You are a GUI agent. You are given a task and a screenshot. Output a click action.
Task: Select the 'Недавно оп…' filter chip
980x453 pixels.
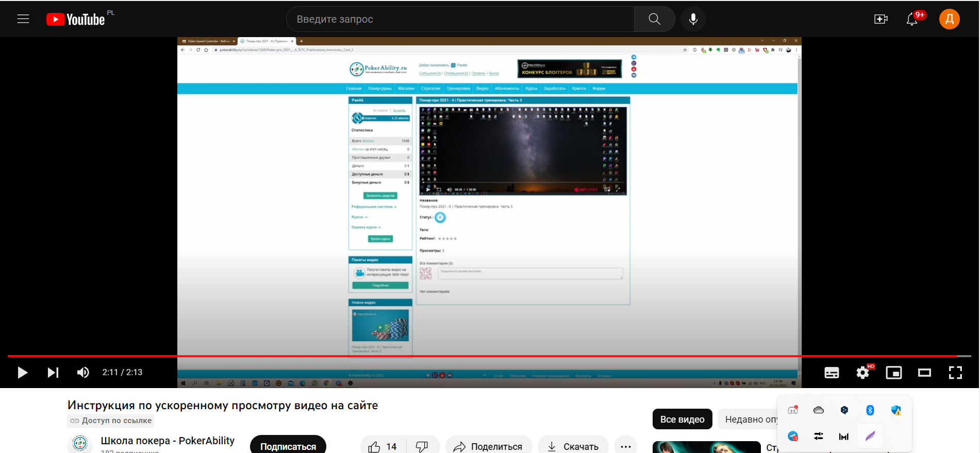pos(748,419)
